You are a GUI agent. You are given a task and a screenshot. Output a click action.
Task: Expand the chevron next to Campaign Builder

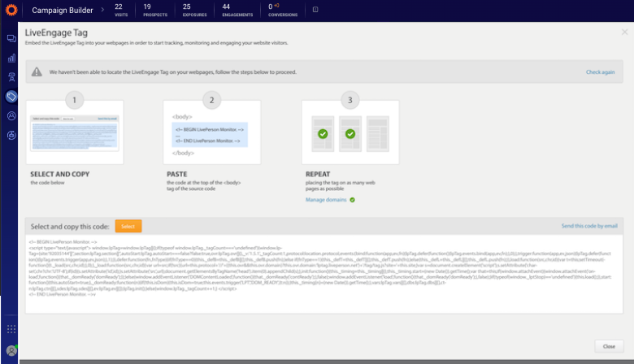tap(102, 10)
